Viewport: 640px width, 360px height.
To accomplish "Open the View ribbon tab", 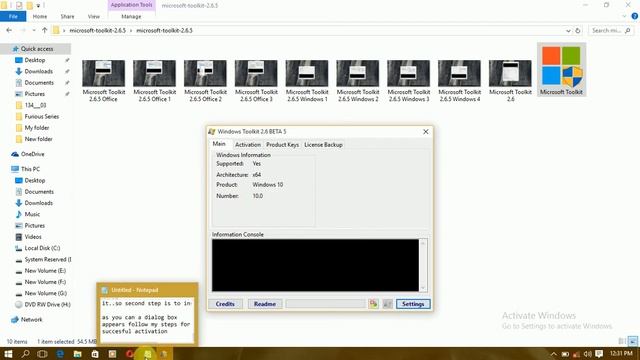I will (93, 16).
